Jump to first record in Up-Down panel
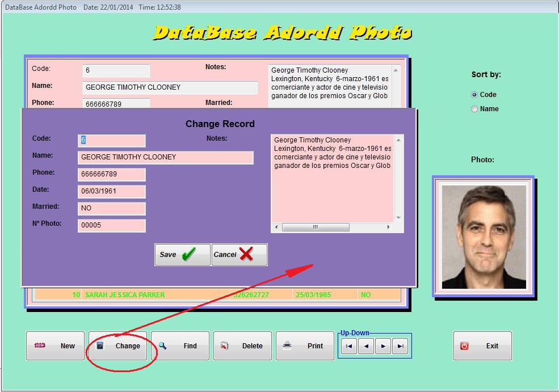The width and height of the screenshot is (559, 392). [348, 345]
